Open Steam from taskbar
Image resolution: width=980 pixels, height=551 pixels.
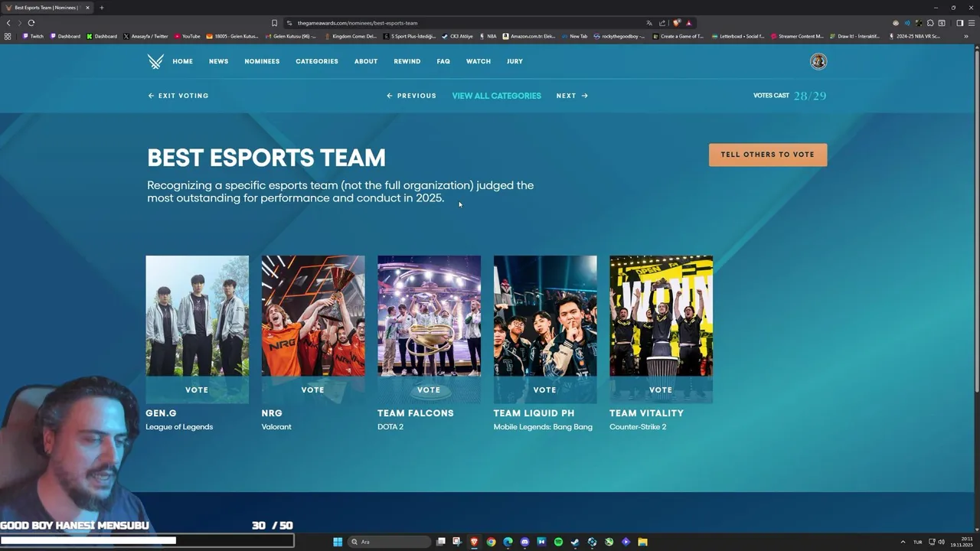click(x=575, y=542)
